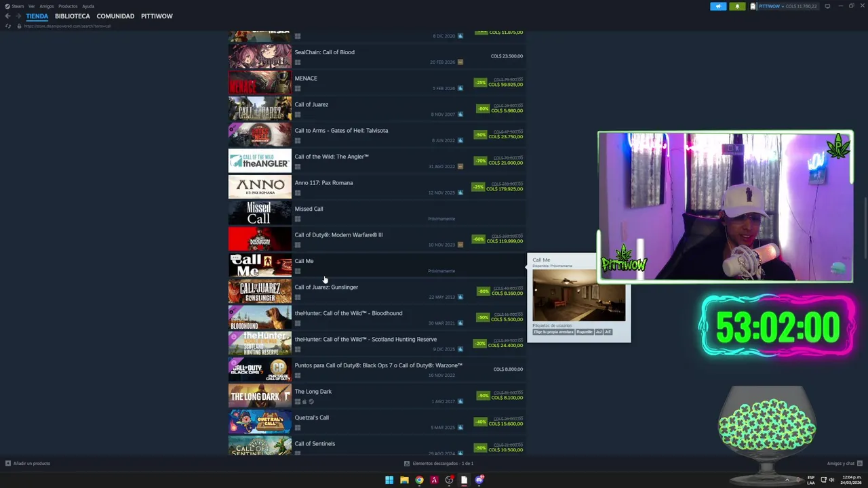Click Deck compatibility icon beside 8 NOV 2007
This screenshot has width=868, height=488.
[460, 114]
